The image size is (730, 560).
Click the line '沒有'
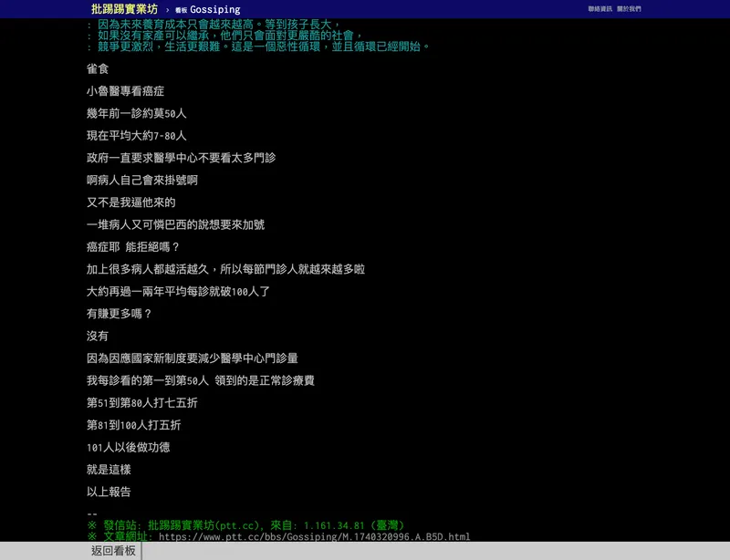98,337
